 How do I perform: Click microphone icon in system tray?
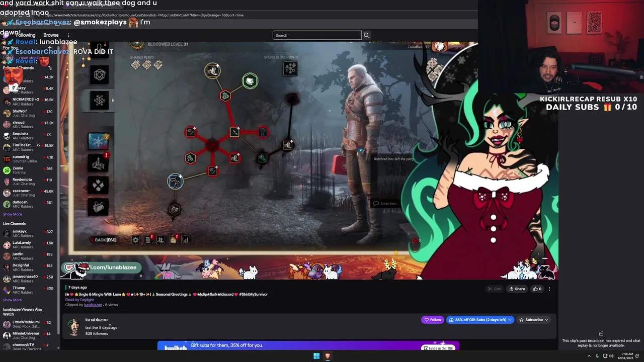tap(597, 356)
